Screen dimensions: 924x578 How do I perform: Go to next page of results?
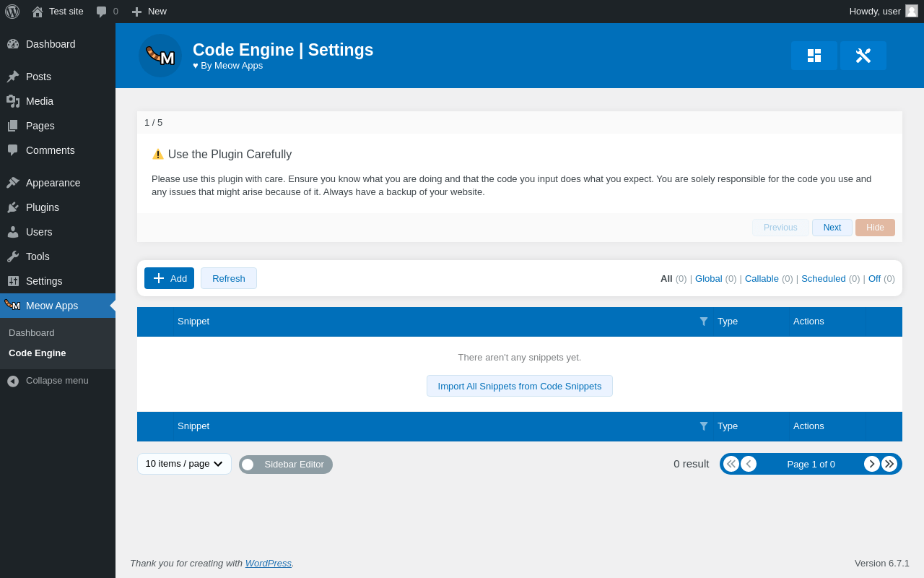(x=872, y=464)
